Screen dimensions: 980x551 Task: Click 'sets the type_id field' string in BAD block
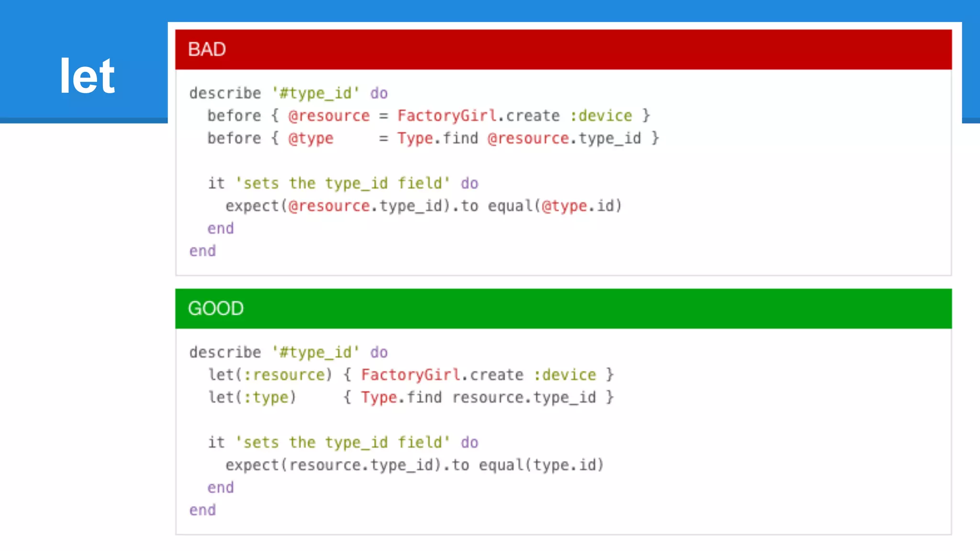tap(343, 184)
